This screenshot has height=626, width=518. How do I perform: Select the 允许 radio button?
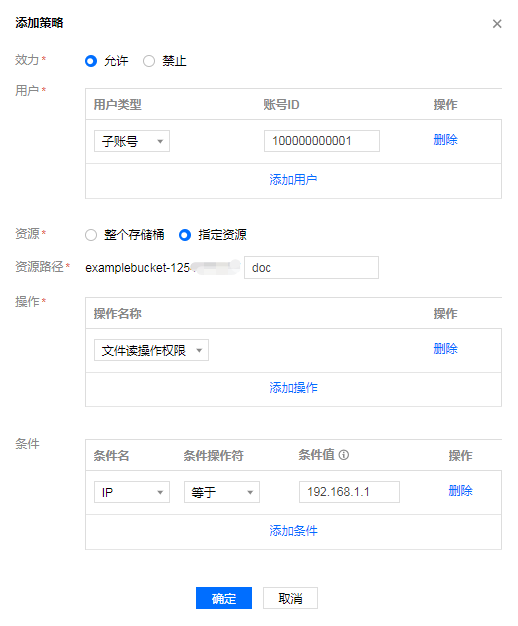click(x=91, y=61)
